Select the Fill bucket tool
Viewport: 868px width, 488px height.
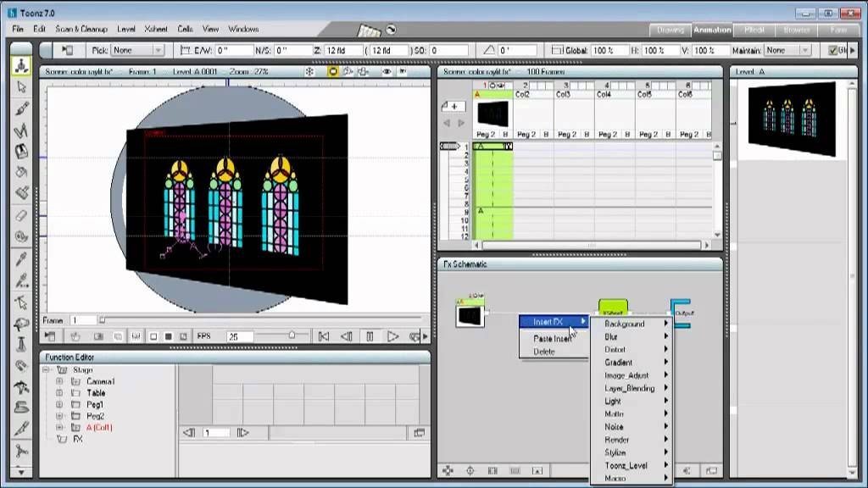tap(21, 172)
